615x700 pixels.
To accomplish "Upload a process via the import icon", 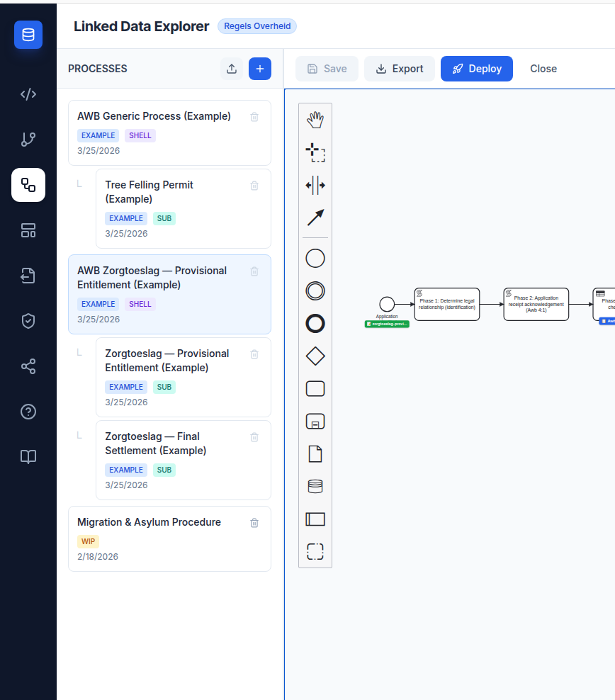I will (232, 69).
